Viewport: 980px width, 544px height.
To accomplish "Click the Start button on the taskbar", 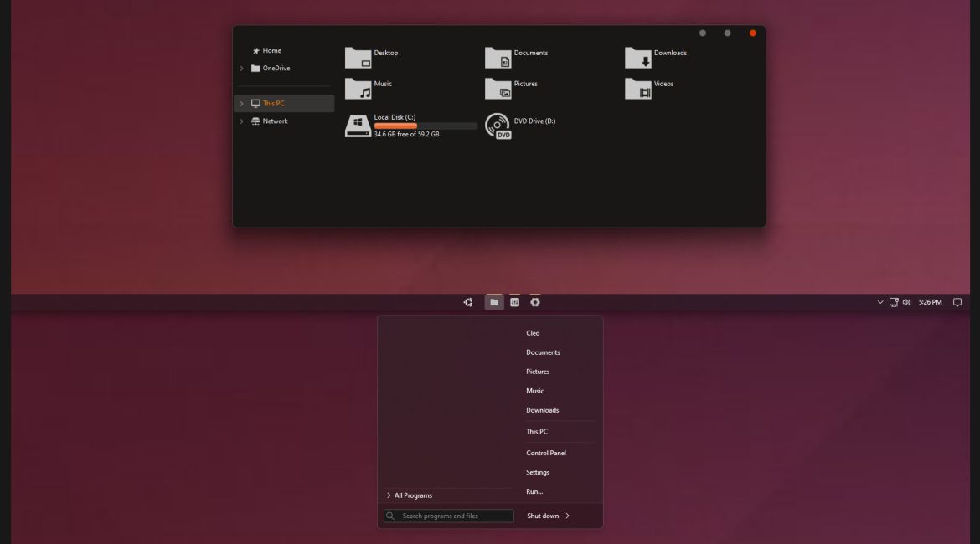I will 468,302.
